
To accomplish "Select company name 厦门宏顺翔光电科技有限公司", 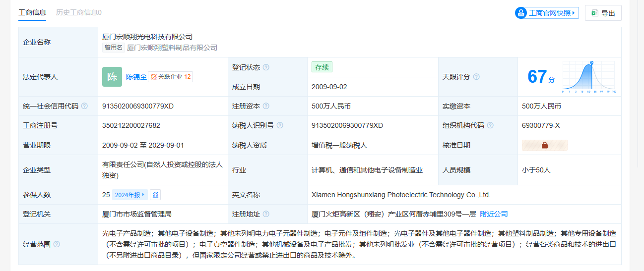I will [x=147, y=37].
